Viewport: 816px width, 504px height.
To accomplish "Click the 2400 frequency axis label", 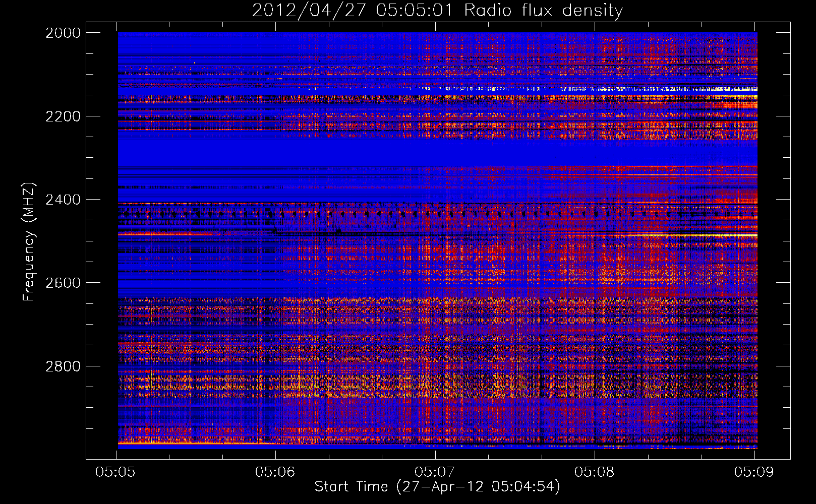I will 63,200.
